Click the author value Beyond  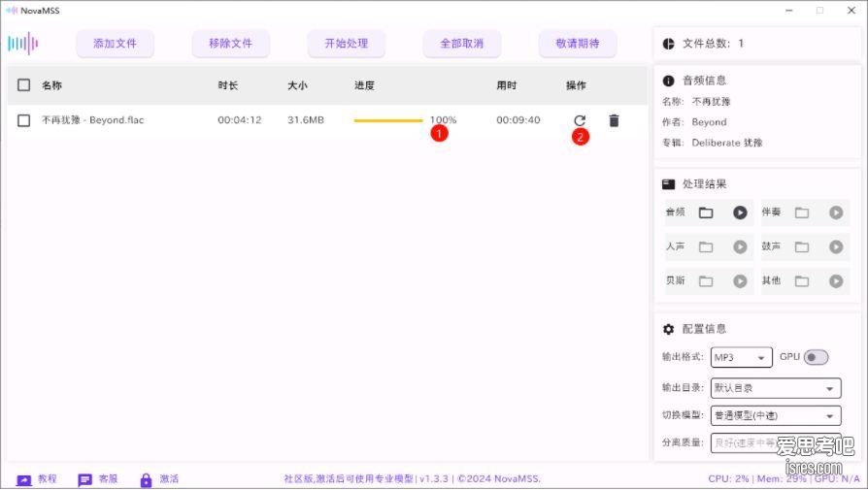709,122
